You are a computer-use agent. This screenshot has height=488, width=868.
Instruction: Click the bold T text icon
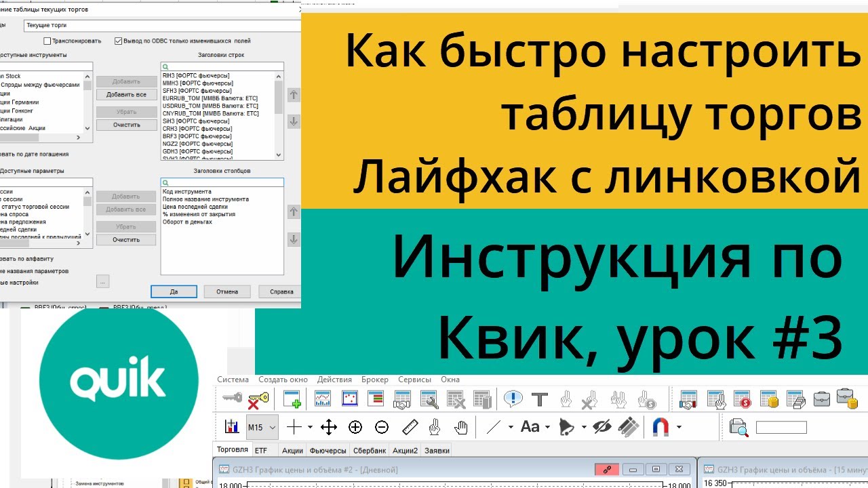pyautogui.click(x=540, y=399)
